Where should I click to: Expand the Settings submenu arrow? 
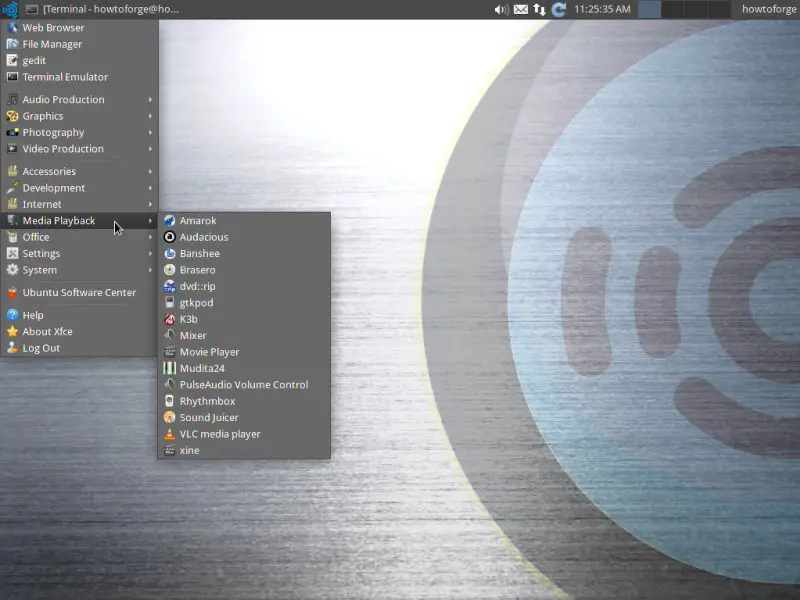[150, 254]
